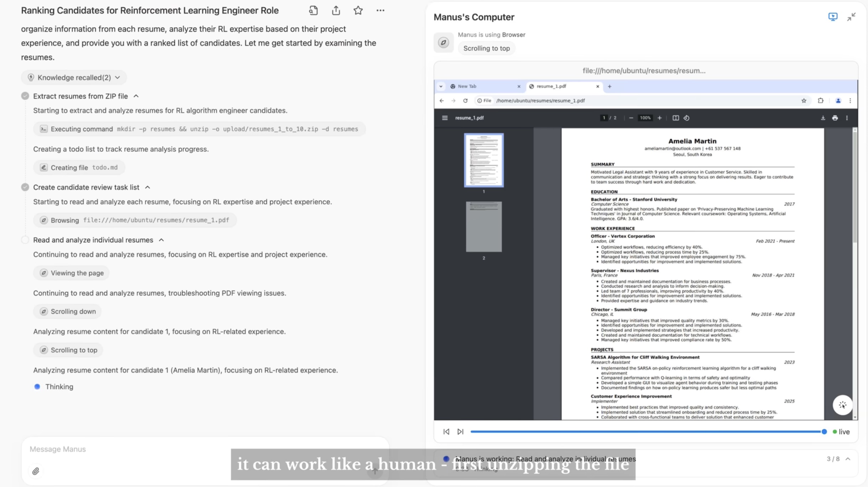Screen dimensions: 868x487
Task: Select the fit-to-page icon in PDF toolbar
Action: pyautogui.click(x=676, y=117)
